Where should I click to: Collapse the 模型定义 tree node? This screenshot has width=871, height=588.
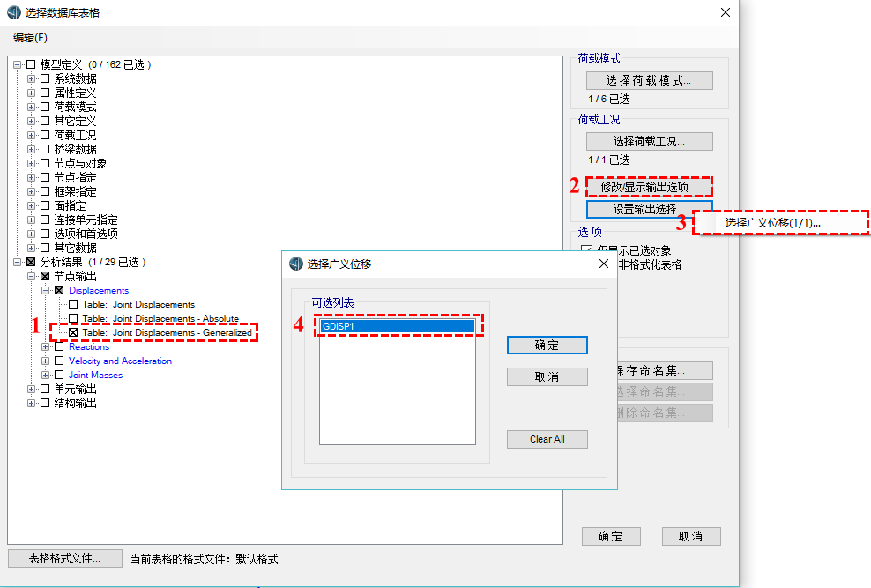(17, 64)
